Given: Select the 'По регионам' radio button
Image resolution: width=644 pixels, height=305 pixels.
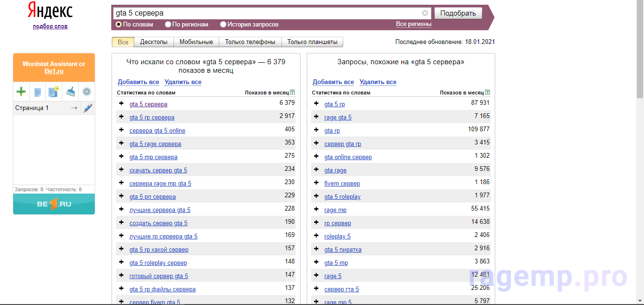Looking at the screenshot, I should tap(168, 25).
